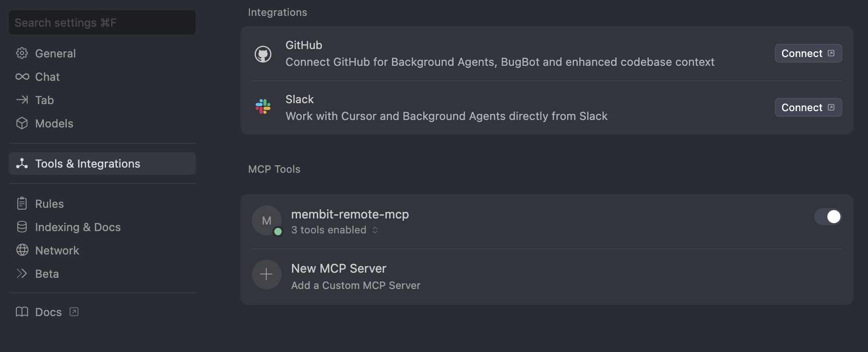Click the Slack logo icon
The height and width of the screenshot is (352, 868).
pos(263,107)
